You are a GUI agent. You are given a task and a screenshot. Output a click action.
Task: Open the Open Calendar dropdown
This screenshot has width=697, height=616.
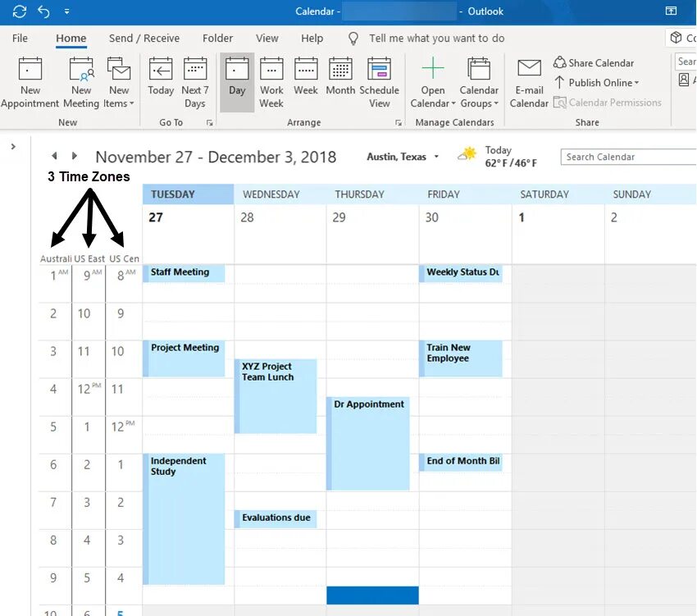click(433, 83)
